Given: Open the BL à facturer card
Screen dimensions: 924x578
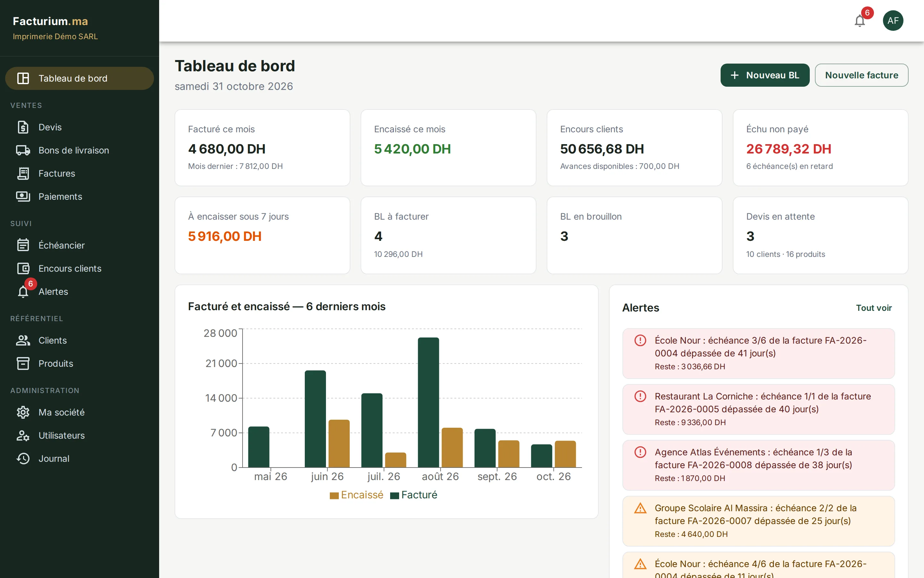Looking at the screenshot, I should click(448, 235).
